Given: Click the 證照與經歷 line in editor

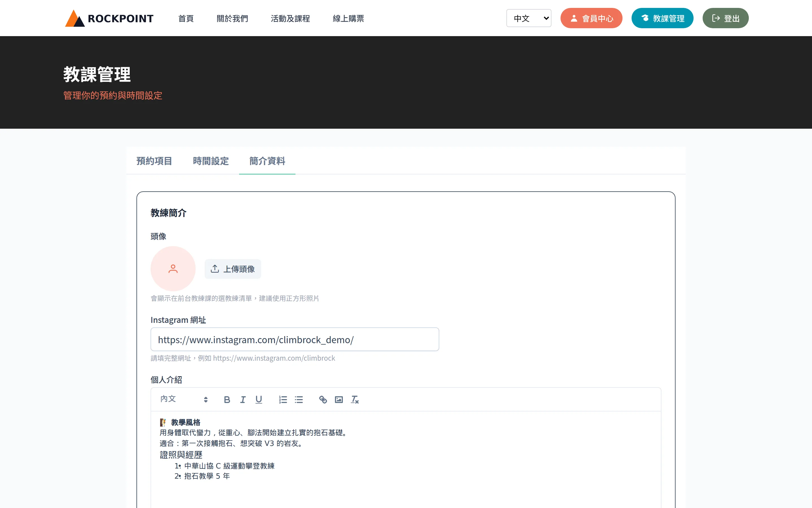Looking at the screenshot, I should (x=181, y=455).
